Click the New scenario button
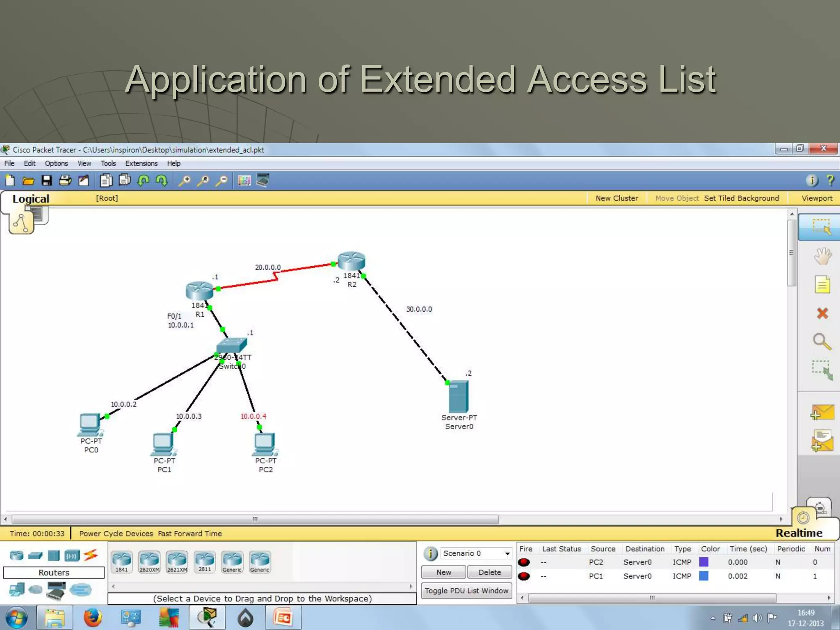Image resolution: width=840 pixels, height=630 pixels. click(x=443, y=572)
